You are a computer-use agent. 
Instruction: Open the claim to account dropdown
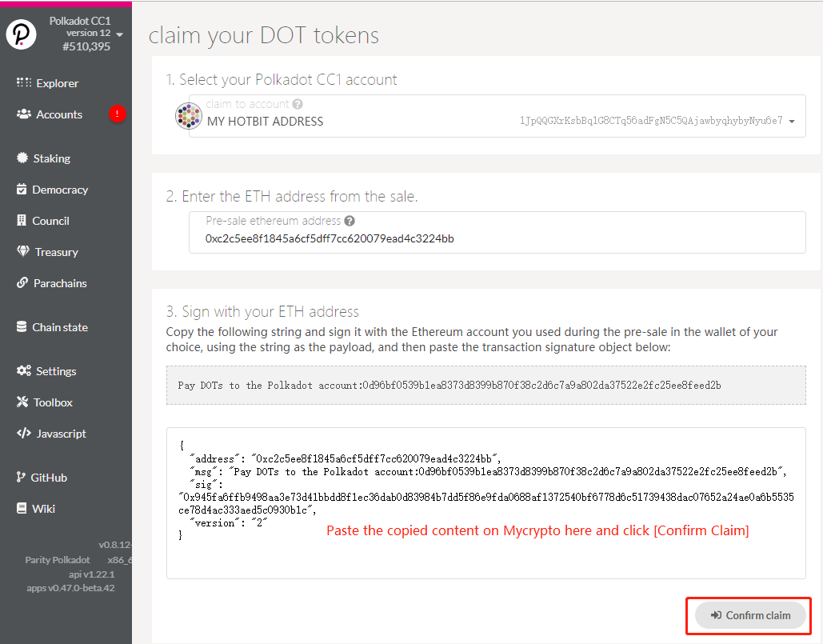point(791,122)
